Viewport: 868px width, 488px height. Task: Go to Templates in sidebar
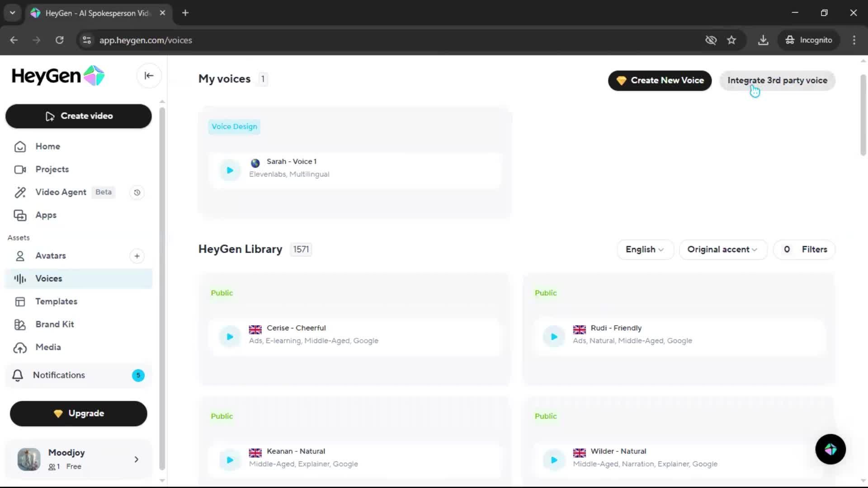(56, 301)
